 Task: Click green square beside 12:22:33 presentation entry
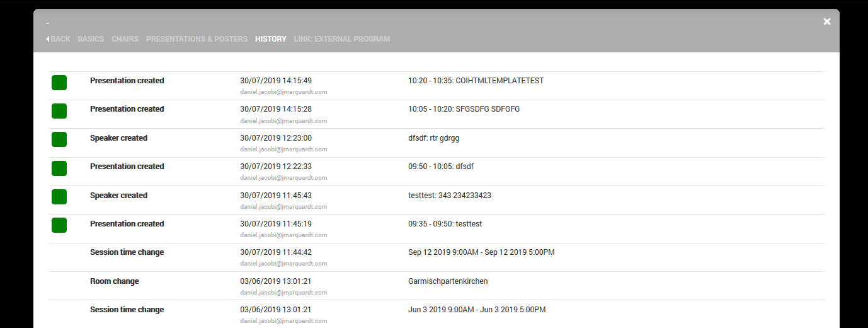pyautogui.click(x=59, y=168)
